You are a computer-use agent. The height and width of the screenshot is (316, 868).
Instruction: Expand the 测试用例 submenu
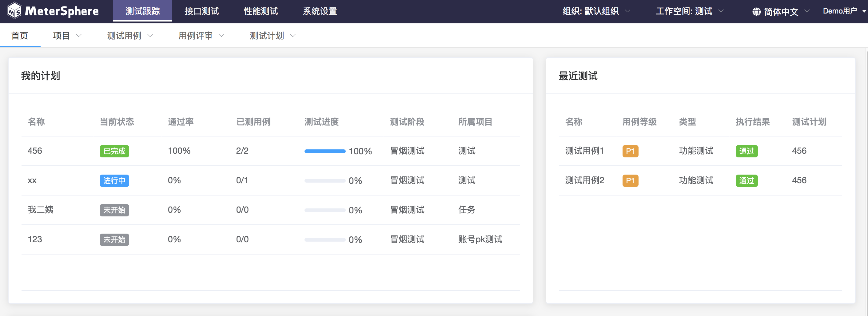130,36
